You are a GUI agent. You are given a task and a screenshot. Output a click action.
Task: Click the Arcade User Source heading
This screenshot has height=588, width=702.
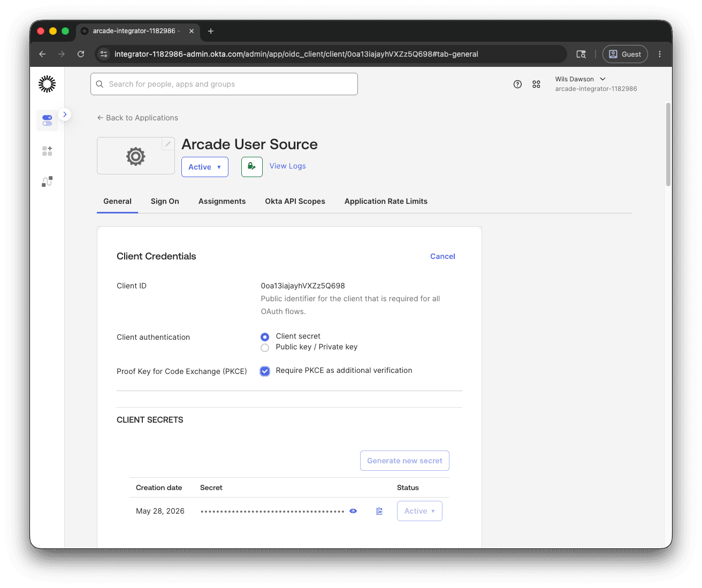point(249,144)
